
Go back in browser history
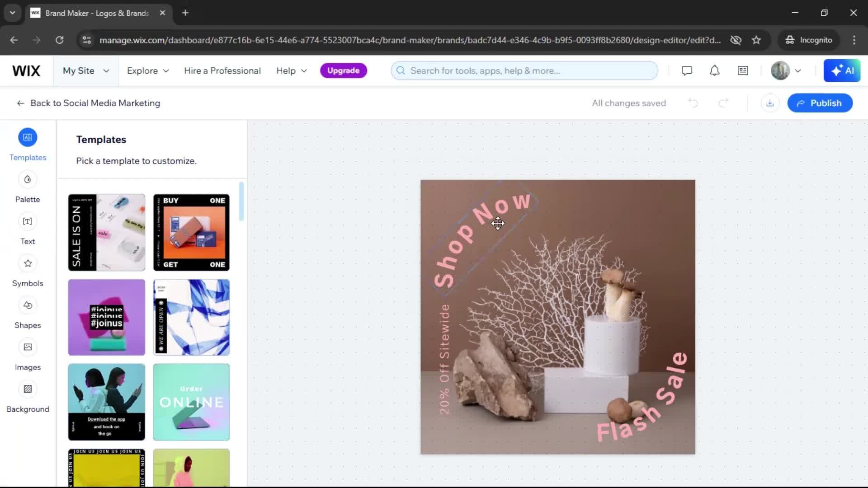pos(14,40)
